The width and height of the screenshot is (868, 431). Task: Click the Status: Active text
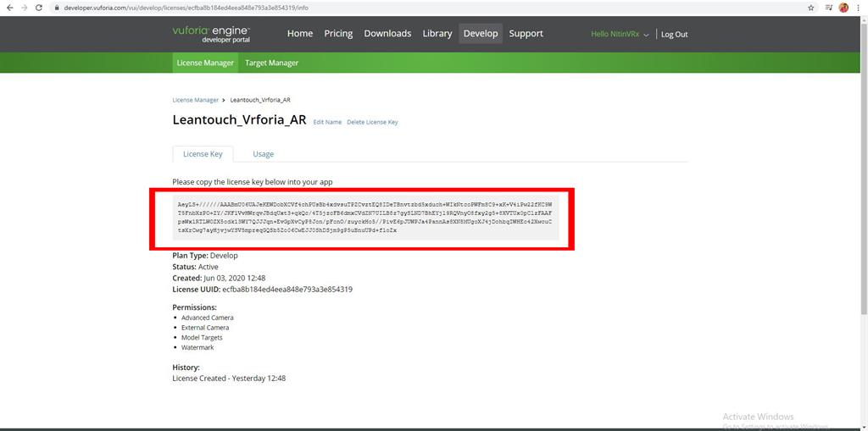(x=196, y=267)
